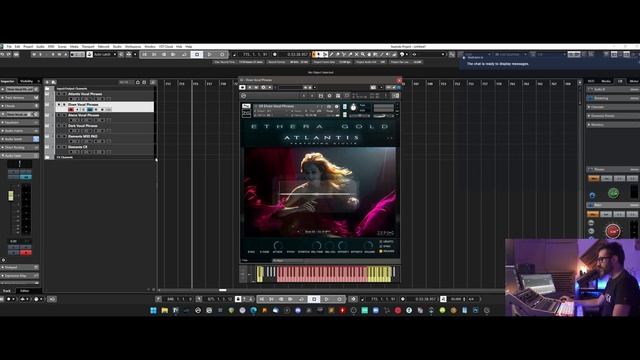Image resolution: width=640 pixels, height=360 pixels.
Task: Click Record in the top transport bar
Action: tap(222, 54)
